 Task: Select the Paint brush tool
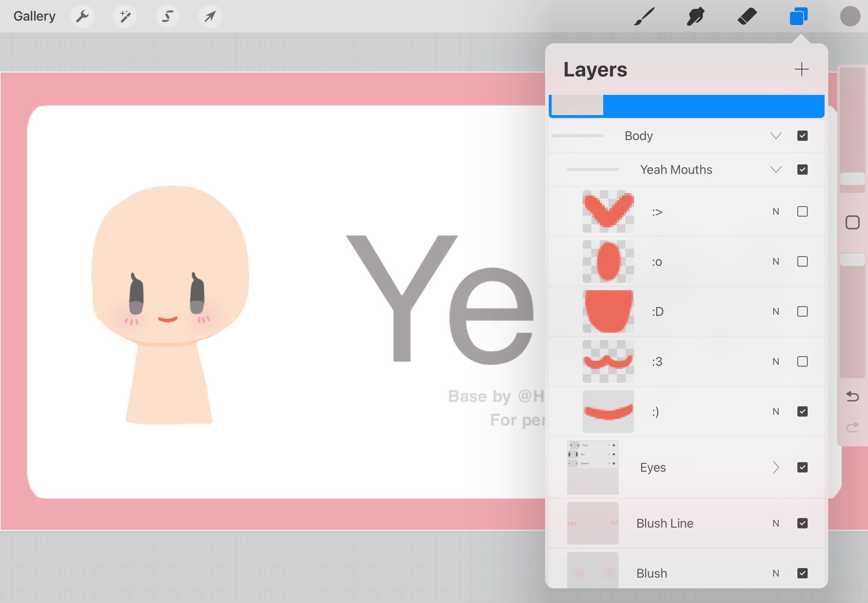(x=644, y=16)
